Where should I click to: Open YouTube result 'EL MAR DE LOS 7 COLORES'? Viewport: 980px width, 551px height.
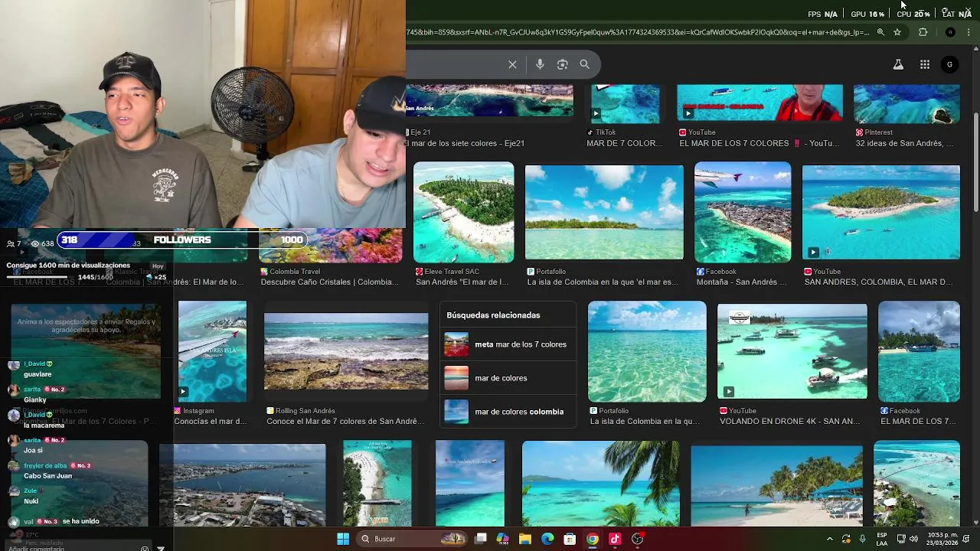pos(759,143)
